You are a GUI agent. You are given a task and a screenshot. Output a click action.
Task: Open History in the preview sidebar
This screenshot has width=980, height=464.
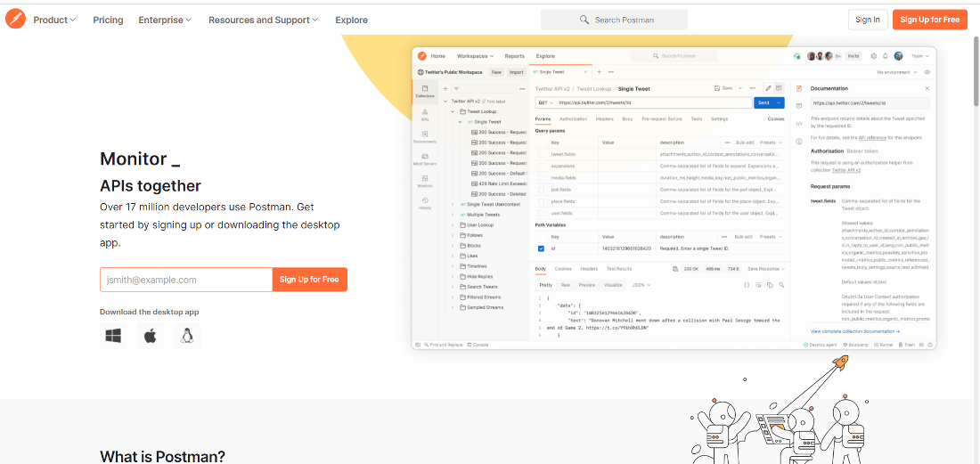point(425,204)
